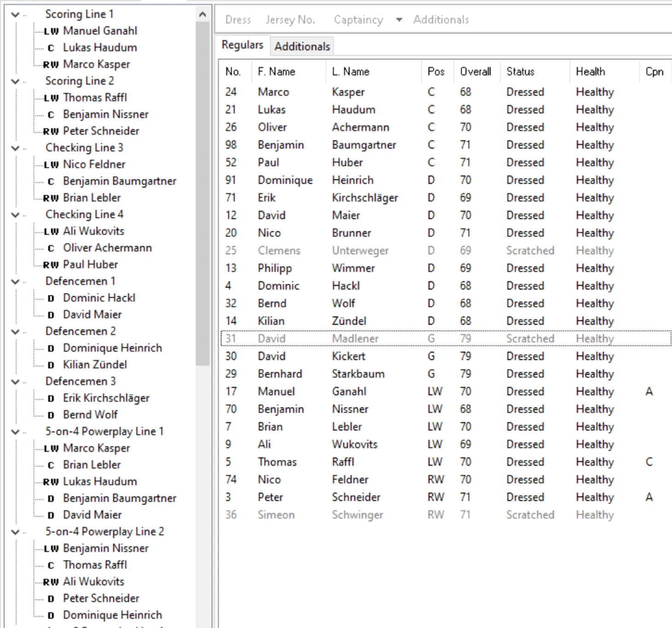Click the Jersey No. toolbar button

point(290,20)
